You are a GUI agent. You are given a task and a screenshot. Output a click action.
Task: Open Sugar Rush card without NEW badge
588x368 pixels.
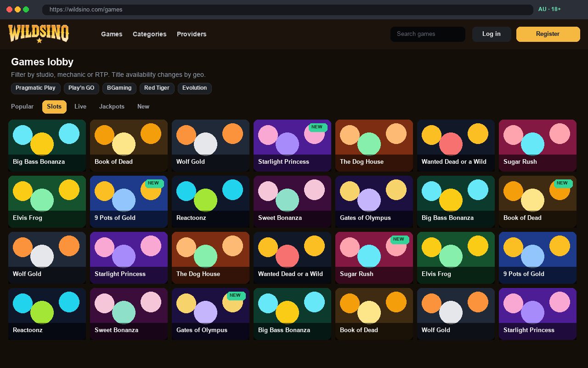tap(537, 145)
